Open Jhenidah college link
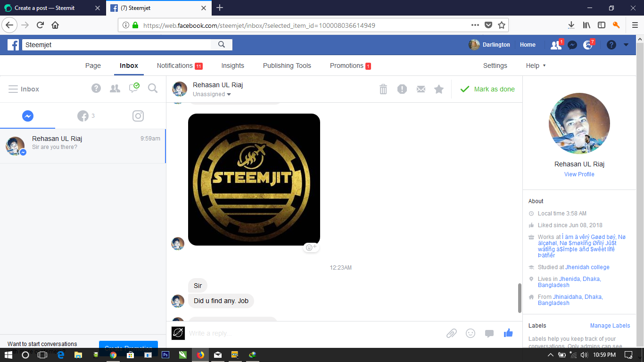 [587, 267]
